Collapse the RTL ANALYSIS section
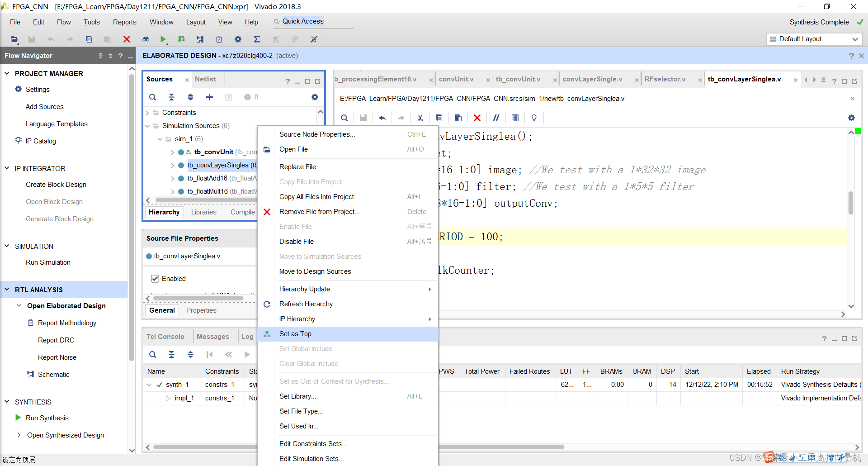The width and height of the screenshot is (868, 466). [x=7, y=290]
